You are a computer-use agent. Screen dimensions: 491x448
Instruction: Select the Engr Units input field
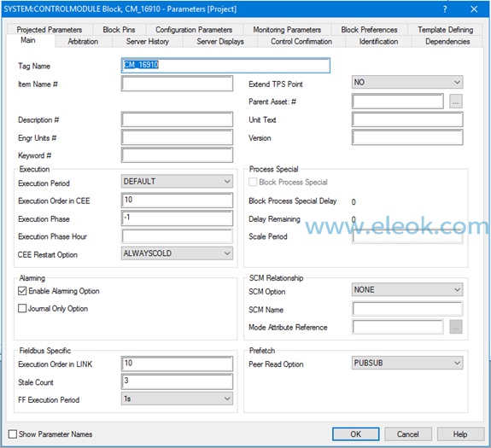(x=177, y=137)
